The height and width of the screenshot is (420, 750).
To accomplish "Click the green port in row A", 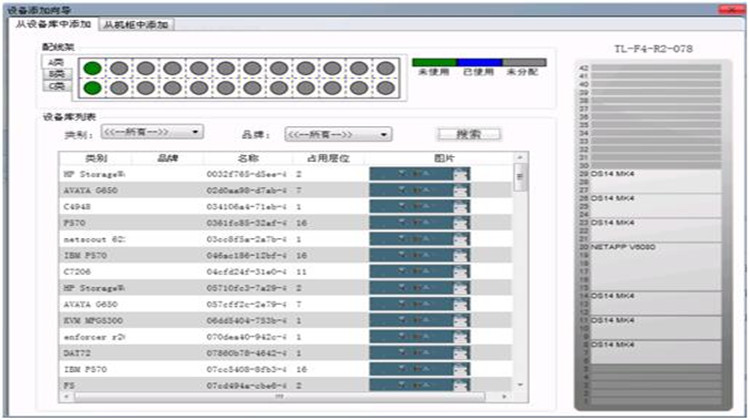I will coord(92,69).
